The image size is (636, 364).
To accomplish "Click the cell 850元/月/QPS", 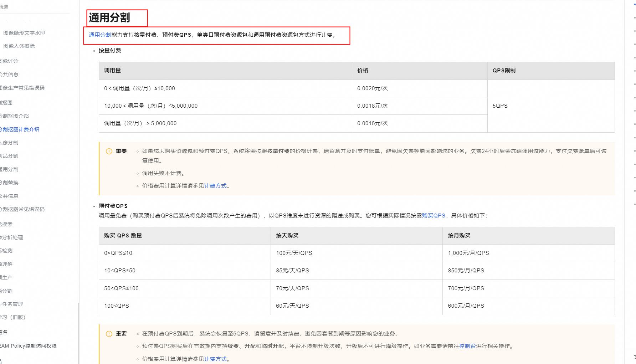I will (529, 271).
